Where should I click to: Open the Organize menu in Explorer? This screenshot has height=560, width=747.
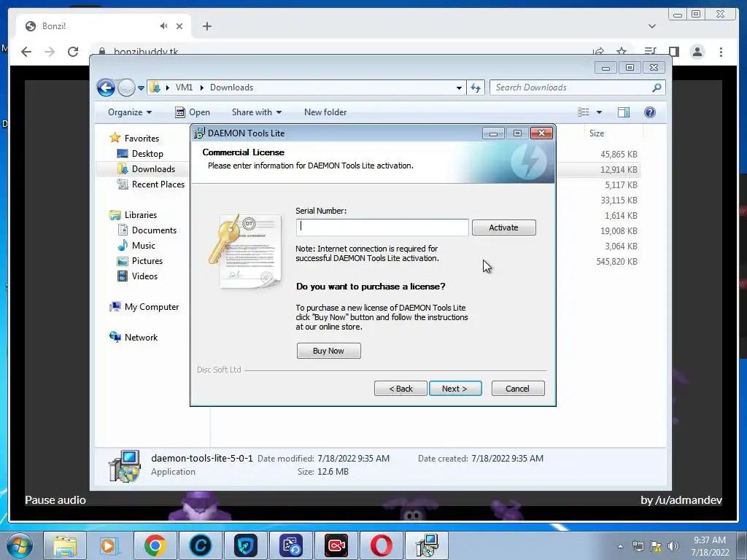pyautogui.click(x=130, y=112)
